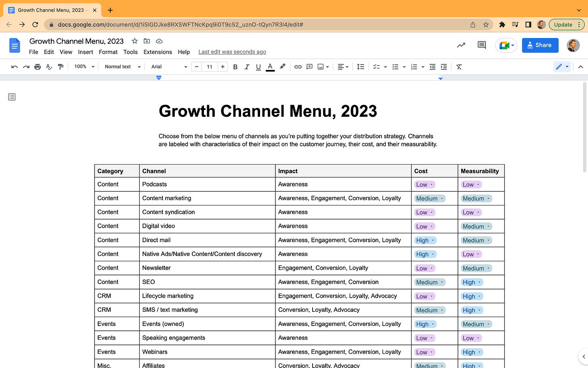Open the Extensions menu
The height and width of the screenshot is (368, 588).
[157, 52]
